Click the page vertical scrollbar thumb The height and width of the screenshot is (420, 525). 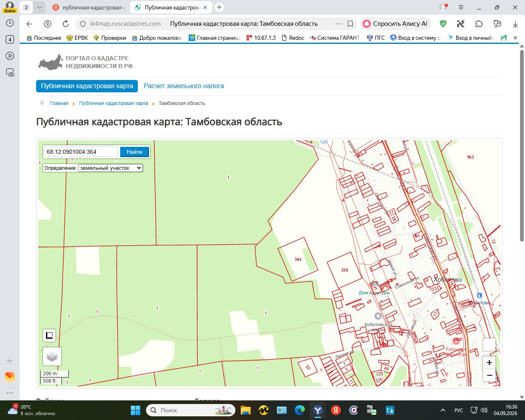pos(522,146)
